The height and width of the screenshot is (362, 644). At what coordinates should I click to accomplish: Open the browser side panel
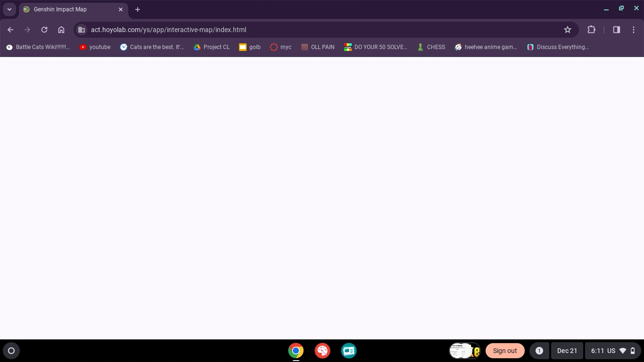616,30
